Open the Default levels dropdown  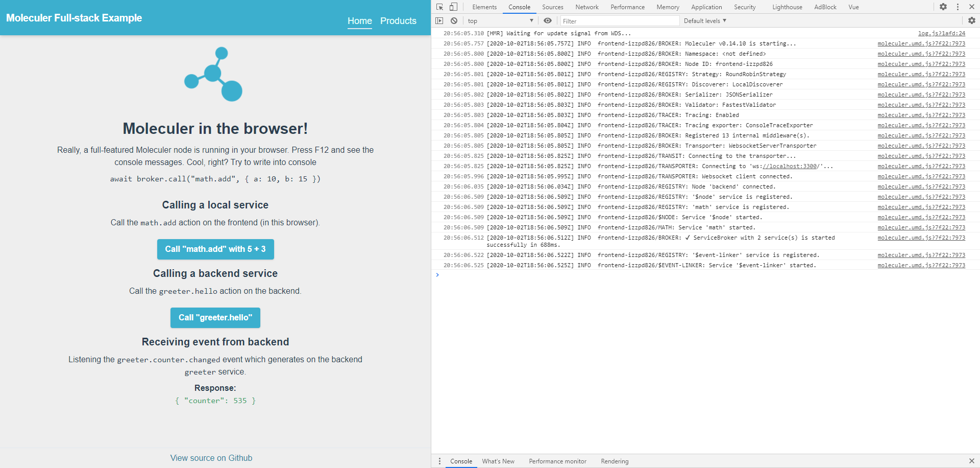tap(704, 20)
